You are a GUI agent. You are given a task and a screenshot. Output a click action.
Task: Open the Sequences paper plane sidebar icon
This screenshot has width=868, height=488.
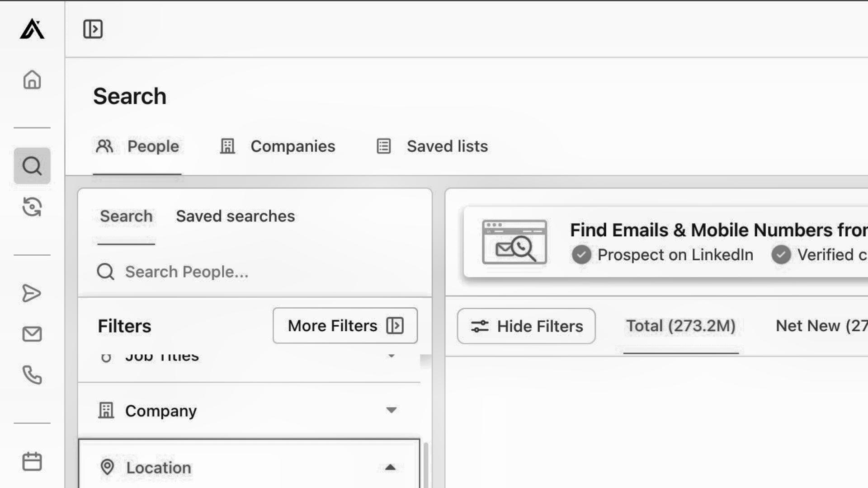(x=32, y=293)
